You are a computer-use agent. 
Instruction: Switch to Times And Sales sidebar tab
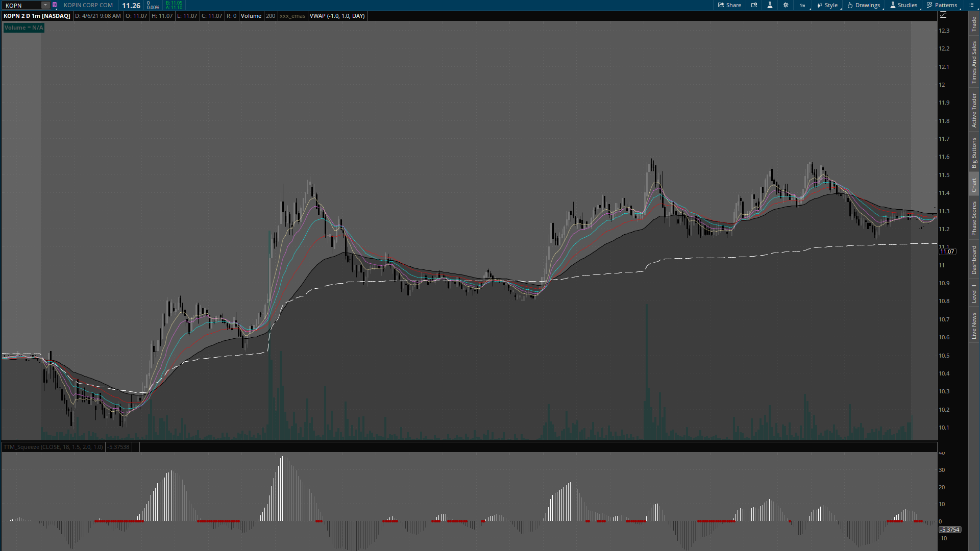pos(974,62)
